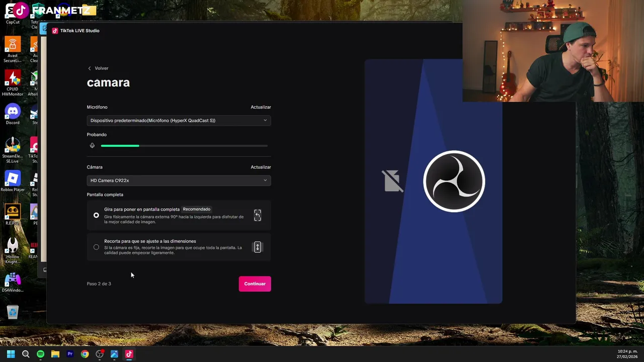Open the HD Camera C922x dropdown
This screenshot has width=644, height=362.
coord(179,180)
